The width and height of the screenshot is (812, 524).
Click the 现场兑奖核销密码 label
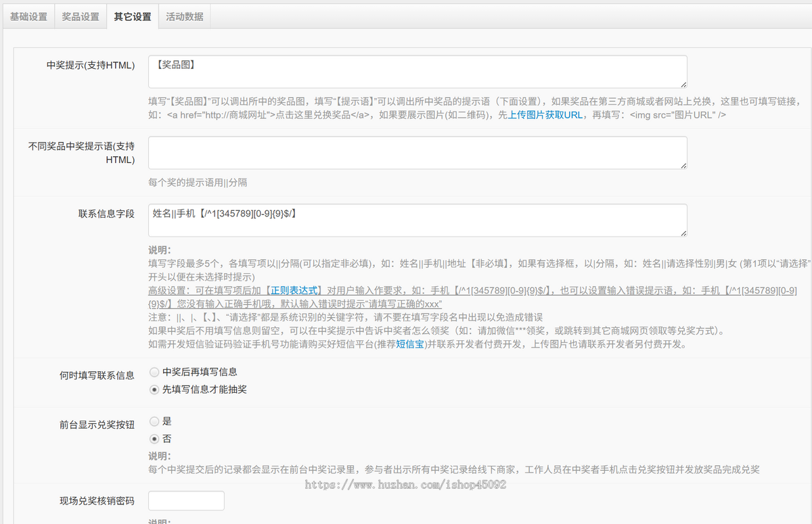[97, 501]
